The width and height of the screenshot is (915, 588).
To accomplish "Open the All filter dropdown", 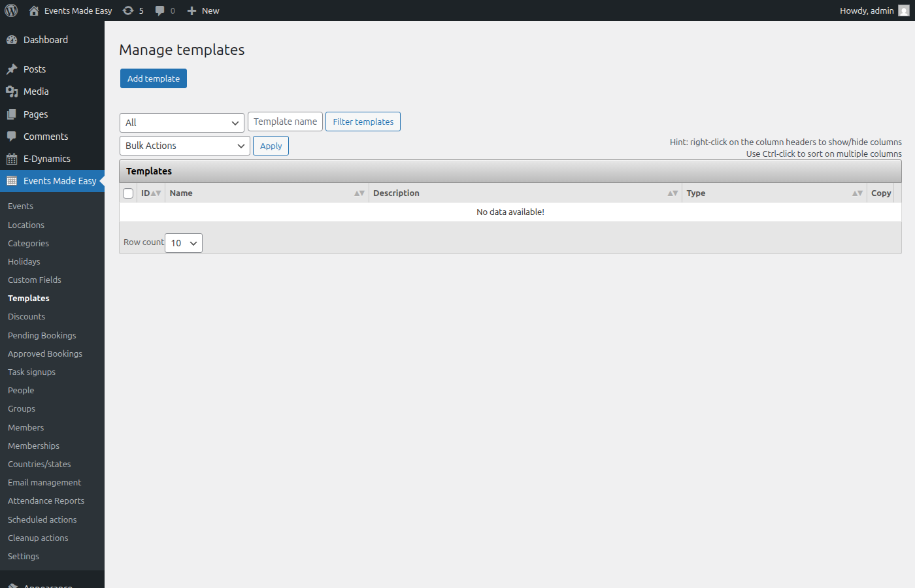I will (182, 122).
